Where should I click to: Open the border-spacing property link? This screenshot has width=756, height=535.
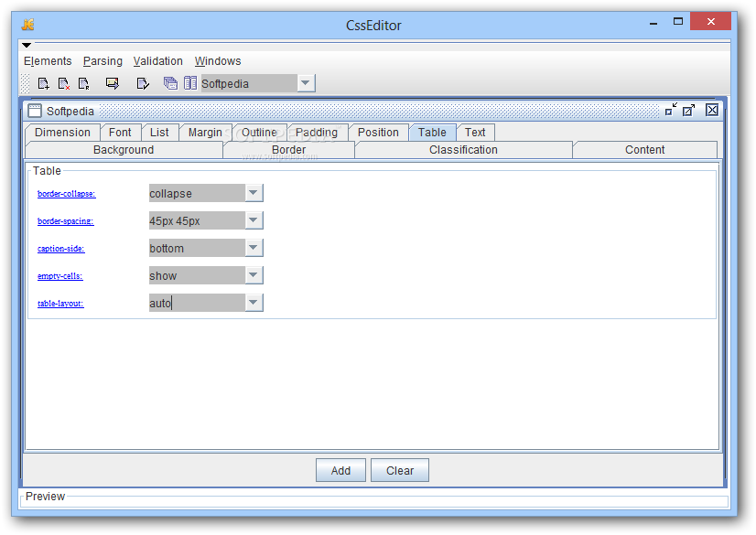[x=66, y=221]
